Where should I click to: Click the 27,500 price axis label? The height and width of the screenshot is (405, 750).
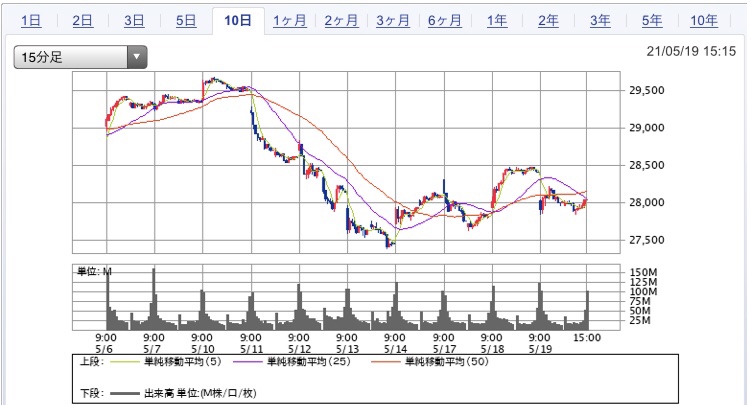pyautogui.click(x=647, y=240)
